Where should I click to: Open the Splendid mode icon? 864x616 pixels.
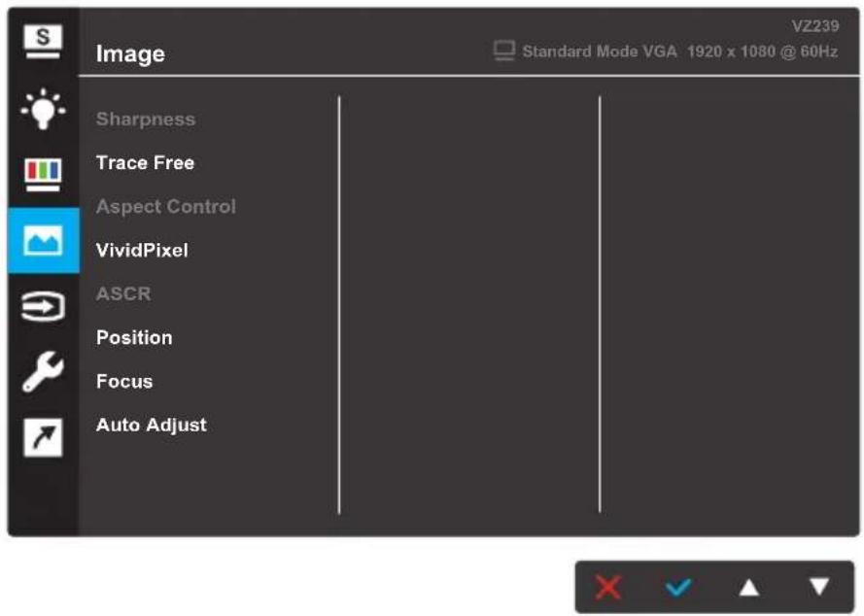(x=43, y=42)
